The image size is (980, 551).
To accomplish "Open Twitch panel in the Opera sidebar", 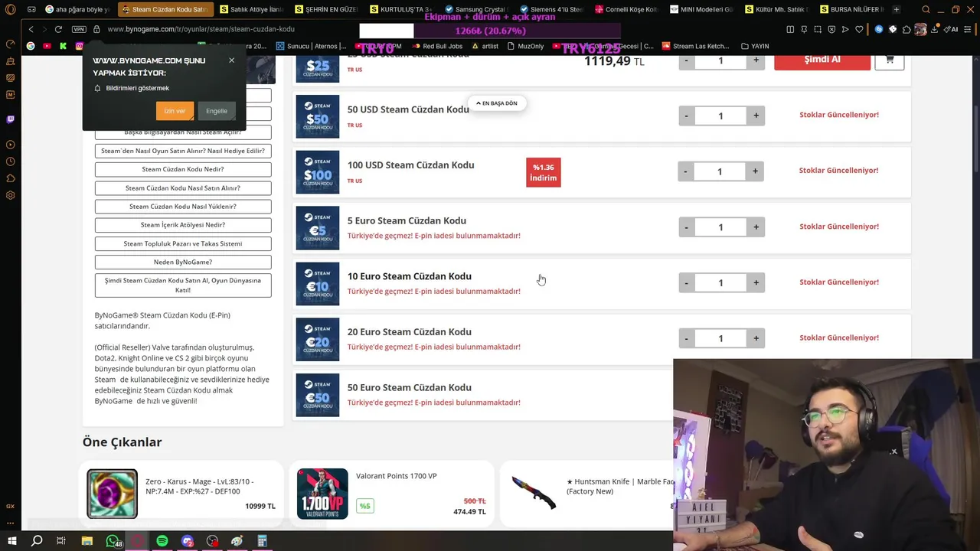I will click(x=10, y=119).
